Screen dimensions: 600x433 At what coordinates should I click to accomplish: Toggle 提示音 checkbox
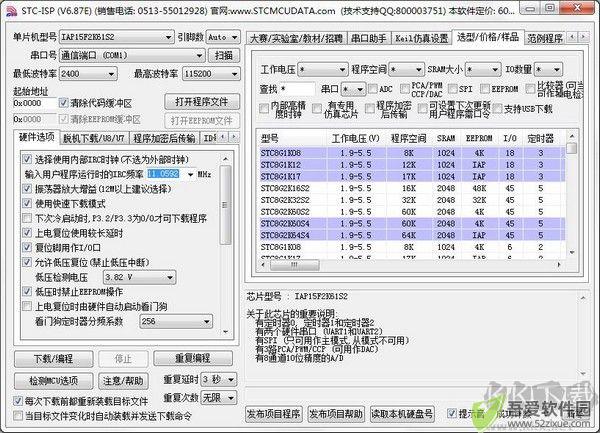pyautogui.click(x=452, y=413)
